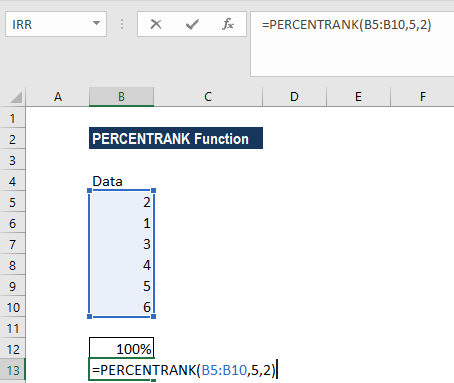This screenshot has height=383, width=454.
Task: Cancel the formula entry with X icon
Action: click(156, 24)
